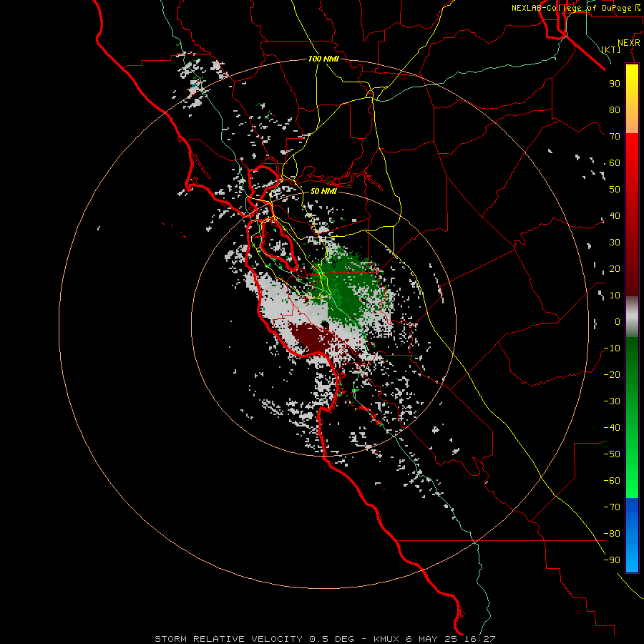Viewport: 644px width, 644px height.
Task: Click the 50 NMI range ring label
Action: coord(323,191)
